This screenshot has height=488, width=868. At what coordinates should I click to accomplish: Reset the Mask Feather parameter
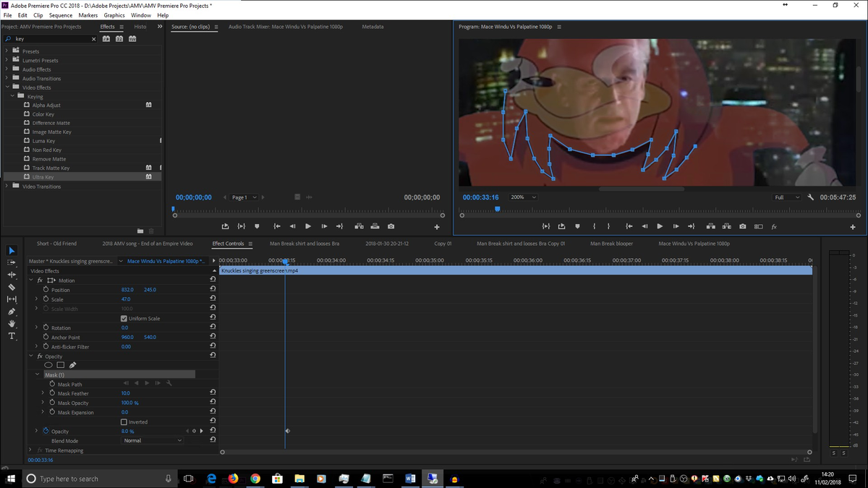click(213, 393)
